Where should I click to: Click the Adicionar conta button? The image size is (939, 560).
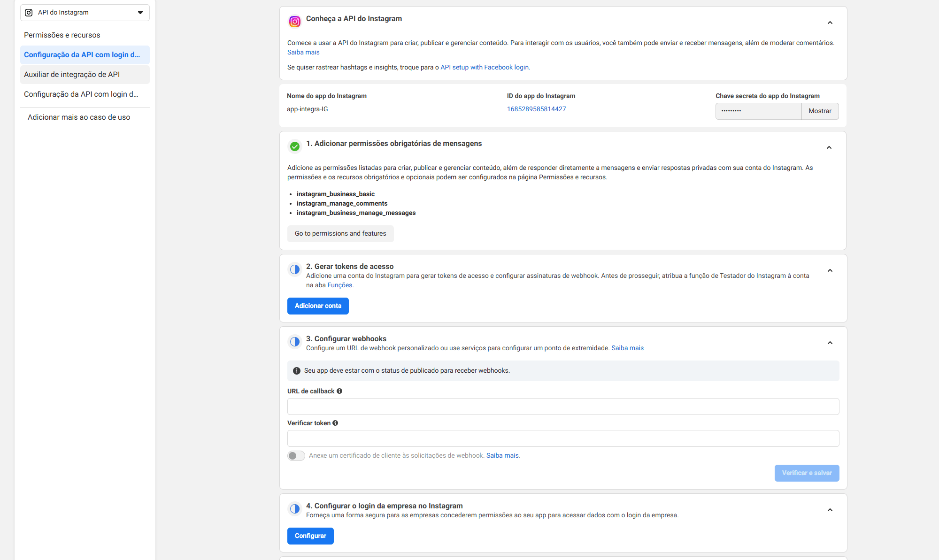click(318, 306)
